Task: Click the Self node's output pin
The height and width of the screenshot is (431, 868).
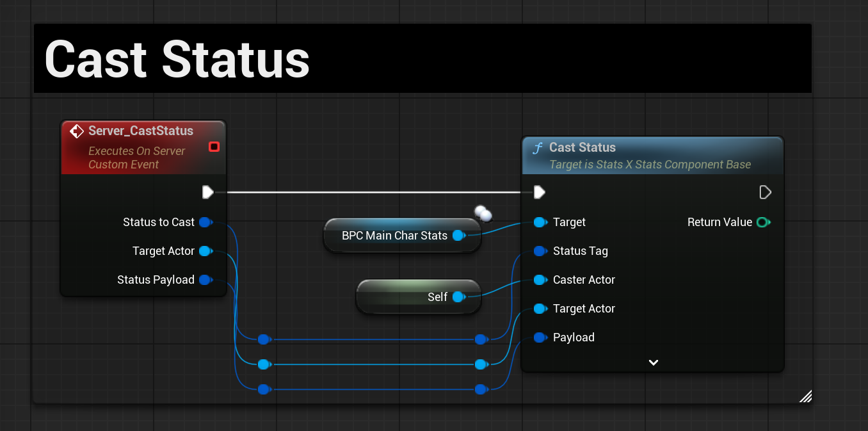Action: 457,297
